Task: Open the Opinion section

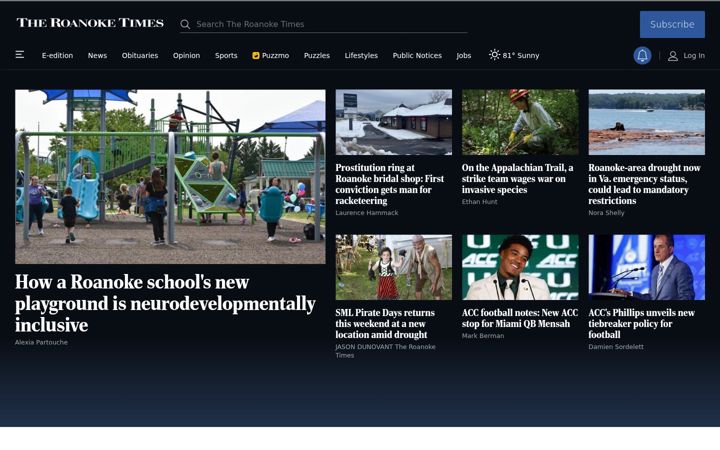Action: [186, 56]
